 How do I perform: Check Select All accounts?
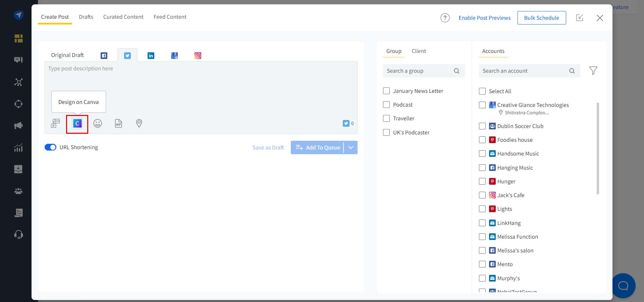(x=482, y=91)
